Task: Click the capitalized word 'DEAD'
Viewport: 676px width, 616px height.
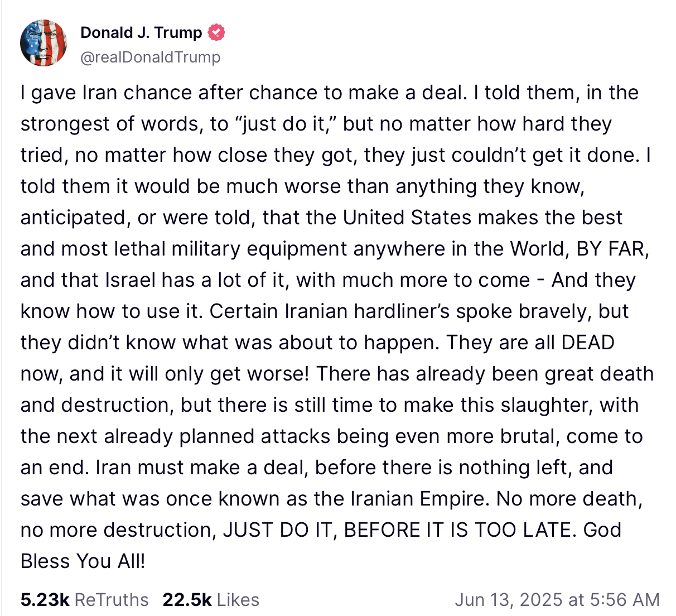Action: [588, 343]
